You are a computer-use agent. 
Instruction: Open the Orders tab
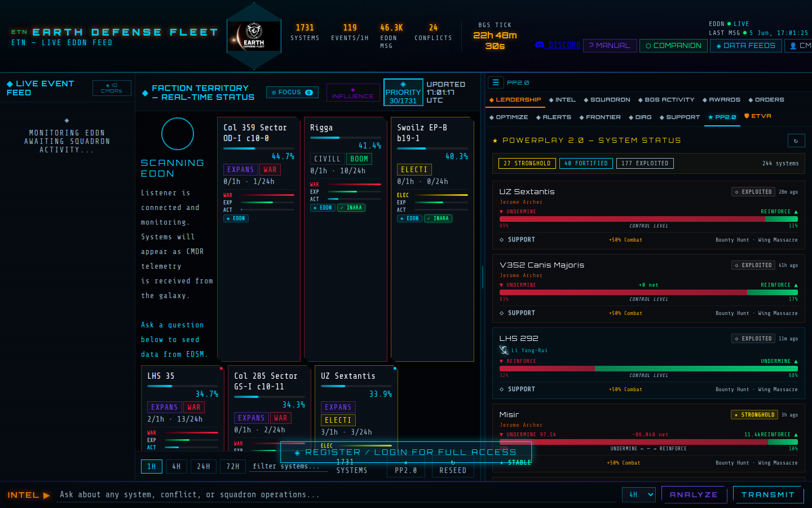[x=766, y=100]
